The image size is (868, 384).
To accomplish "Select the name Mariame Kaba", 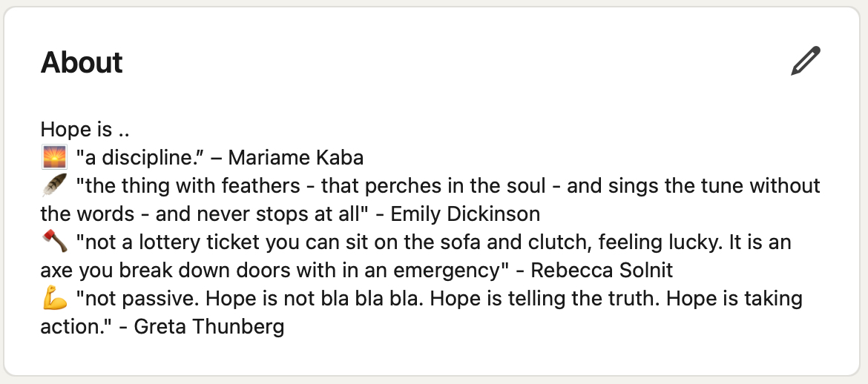I will (295, 158).
